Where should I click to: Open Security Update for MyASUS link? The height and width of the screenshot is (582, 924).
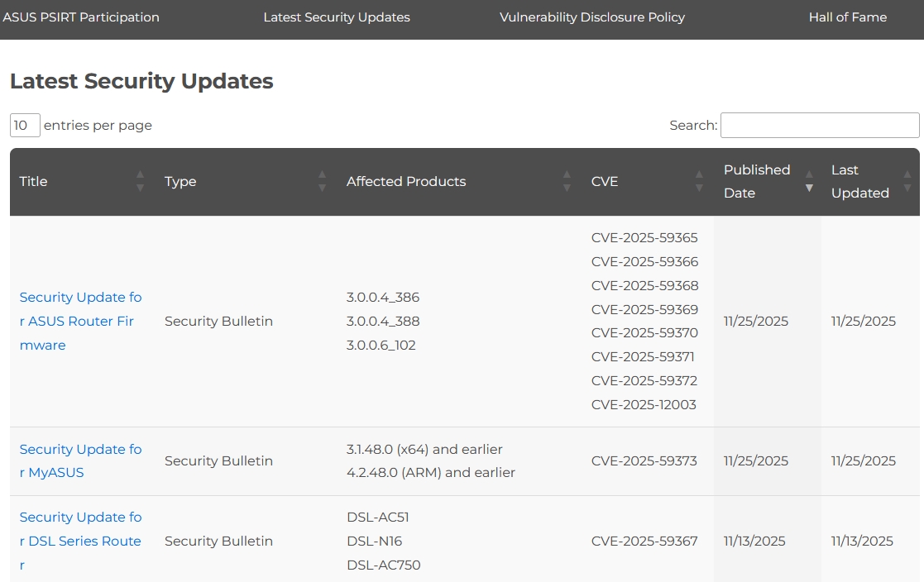click(80, 460)
